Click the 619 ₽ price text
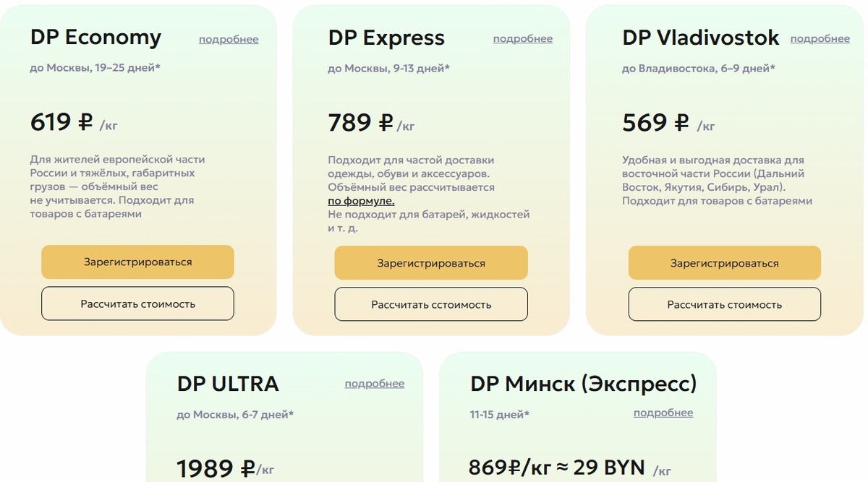Viewport: 868px width, 482px height. 62,123
